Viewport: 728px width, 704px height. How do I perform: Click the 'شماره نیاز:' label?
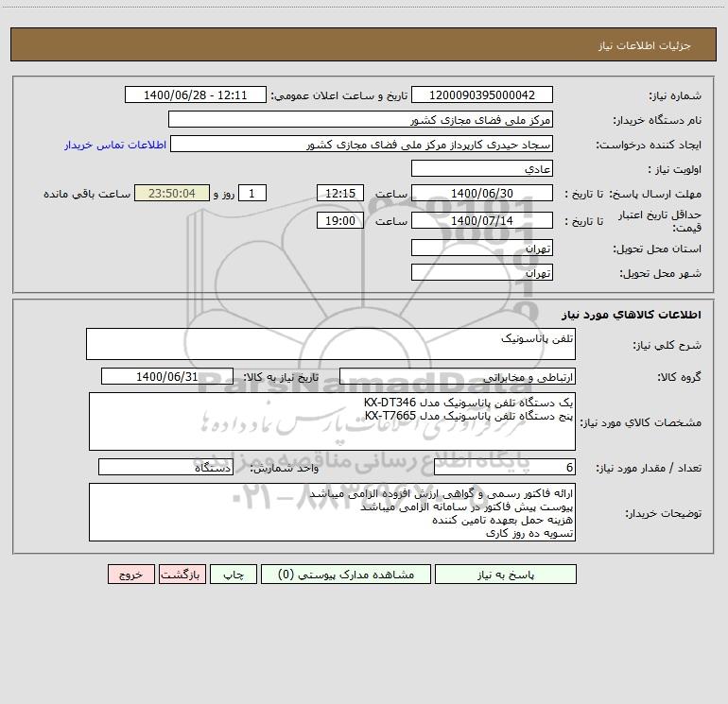tap(675, 95)
